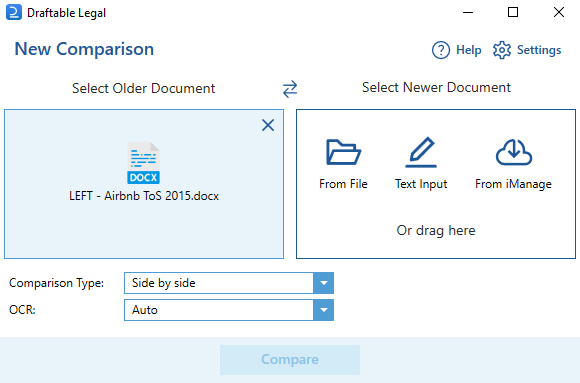Expand the OCR dropdown arrow

pyautogui.click(x=324, y=310)
